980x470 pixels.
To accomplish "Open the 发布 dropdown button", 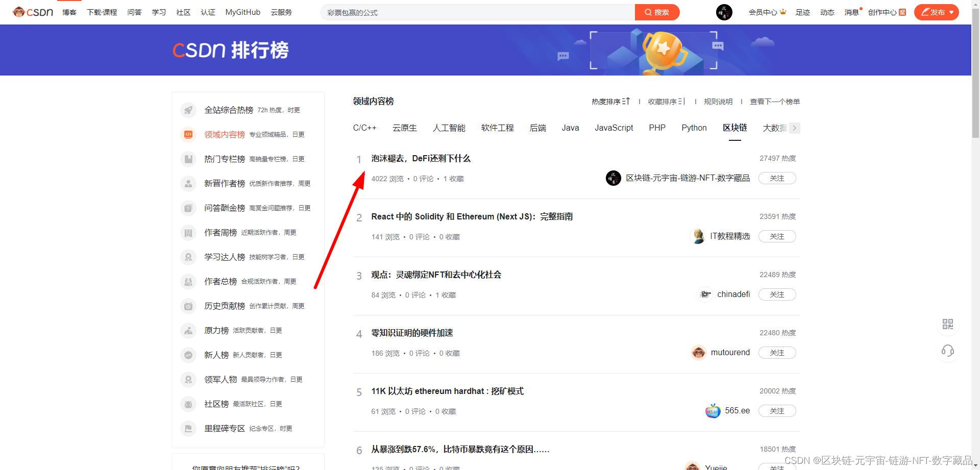I will (937, 12).
